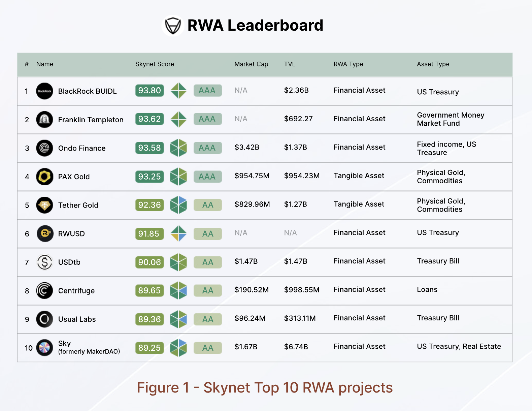Viewport: 532px width, 411px height.
Task: Click the $954.75M market cap value
Action: click(x=252, y=176)
